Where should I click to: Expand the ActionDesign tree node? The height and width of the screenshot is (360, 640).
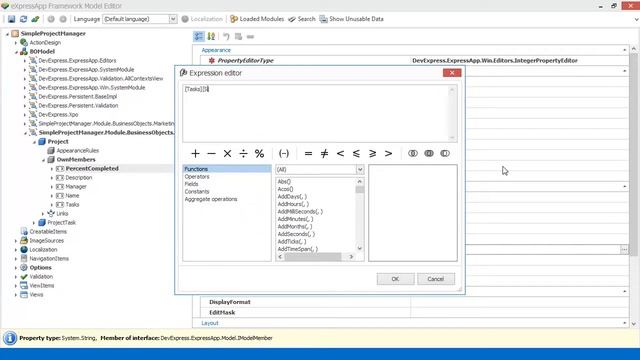tap(16, 43)
